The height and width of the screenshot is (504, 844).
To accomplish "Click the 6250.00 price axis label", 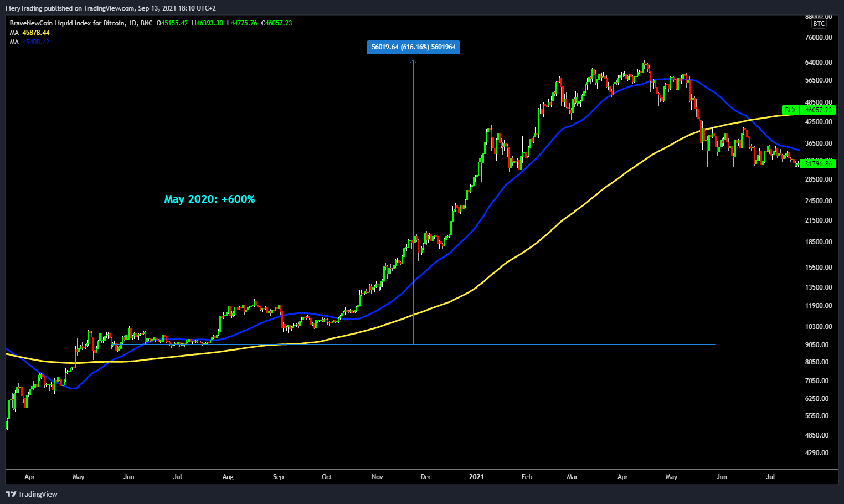I will tap(817, 399).
